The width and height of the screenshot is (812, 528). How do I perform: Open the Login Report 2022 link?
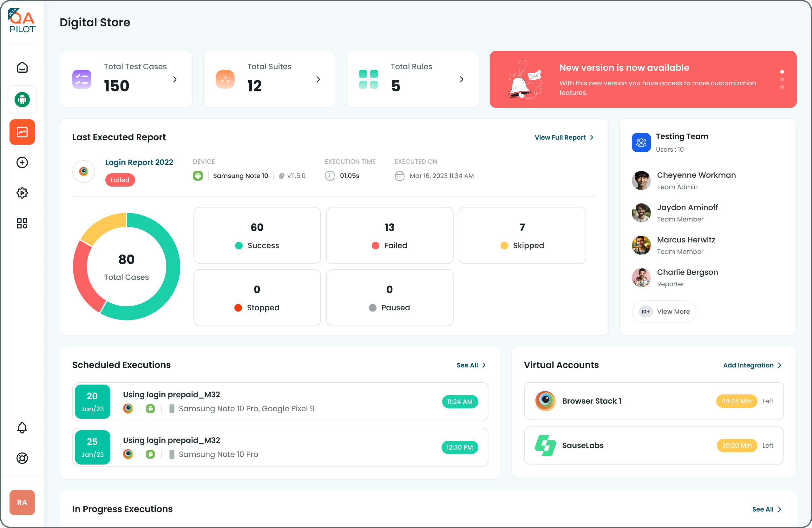coord(139,162)
